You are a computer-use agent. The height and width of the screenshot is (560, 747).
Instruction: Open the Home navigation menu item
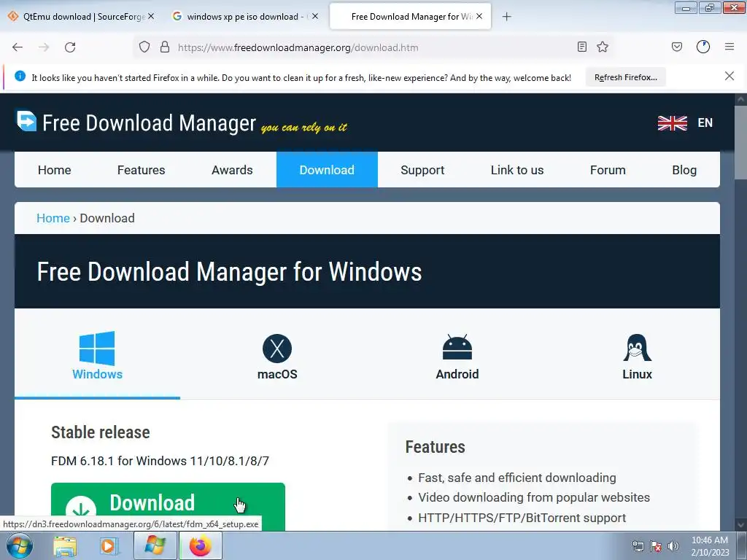(x=54, y=170)
